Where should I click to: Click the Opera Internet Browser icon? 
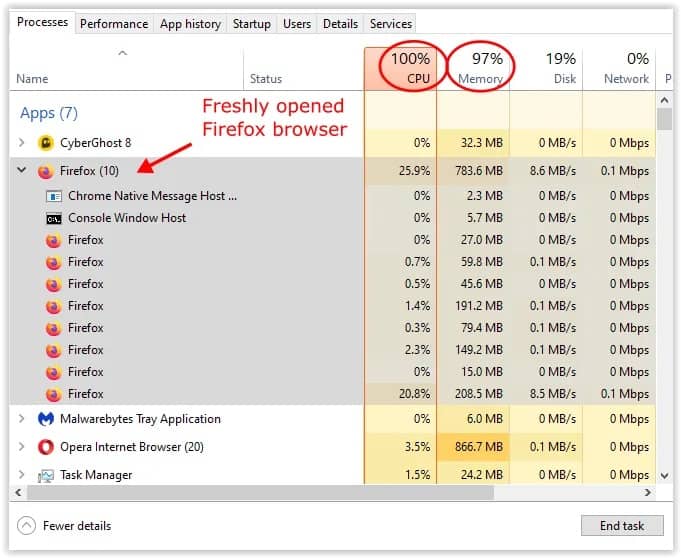(46, 447)
